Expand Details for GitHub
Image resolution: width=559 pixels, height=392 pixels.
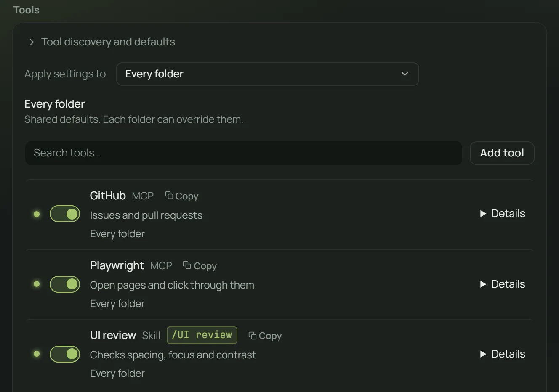[503, 213]
